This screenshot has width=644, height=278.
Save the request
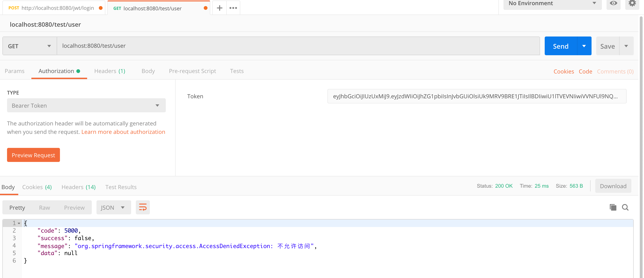tap(607, 46)
